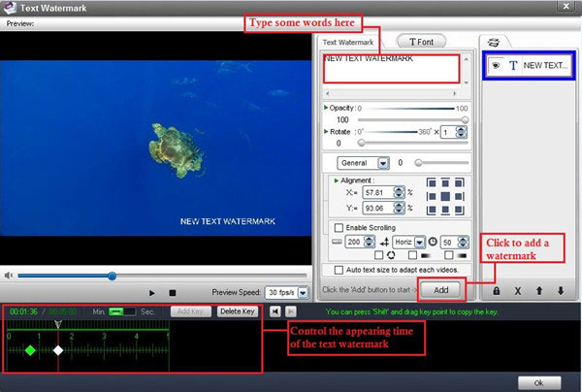Select the green key point on timeline
This screenshot has height=392, width=582.
click(x=30, y=350)
